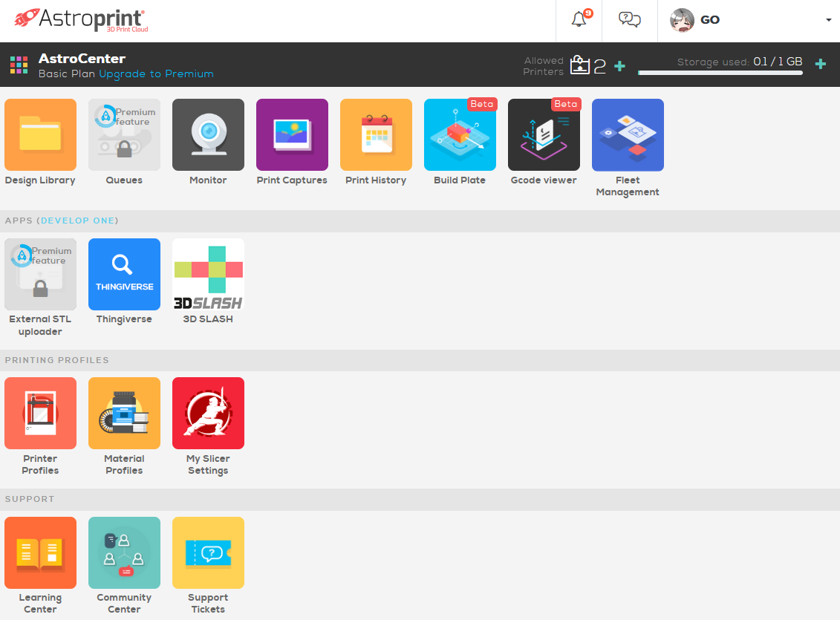Click the 'SUPPORT' section header
Screen dimensions: 840x620
pos(30,499)
